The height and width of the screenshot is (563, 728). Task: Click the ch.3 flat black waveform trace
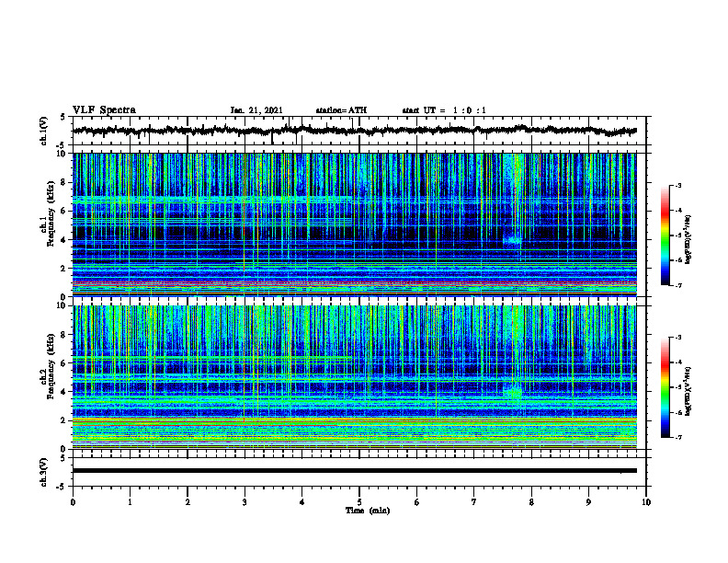(x=355, y=471)
